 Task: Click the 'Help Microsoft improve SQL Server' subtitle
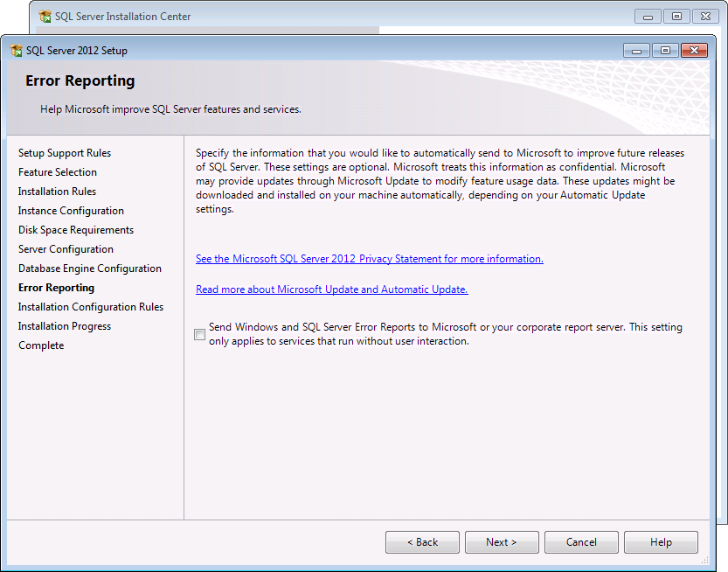pyautogui.click(x=171, y=109)
